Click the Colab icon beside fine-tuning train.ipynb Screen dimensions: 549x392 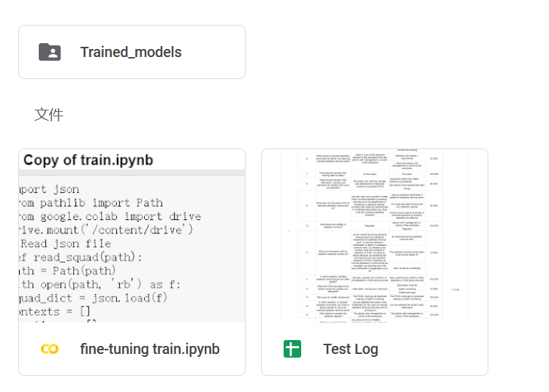coord(50,349)
